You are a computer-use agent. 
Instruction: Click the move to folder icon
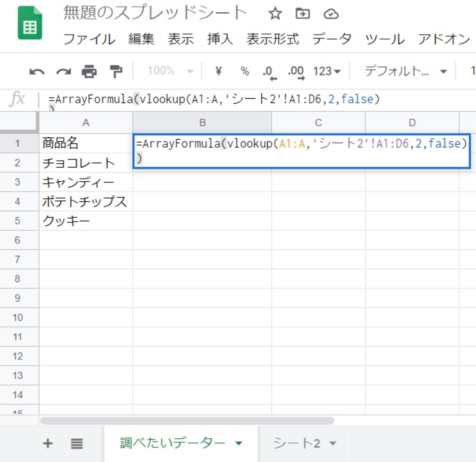point(303,14)
